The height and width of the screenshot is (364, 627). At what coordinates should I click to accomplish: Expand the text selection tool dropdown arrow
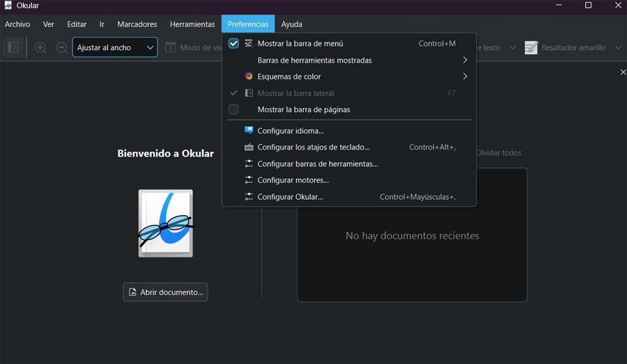512,47
